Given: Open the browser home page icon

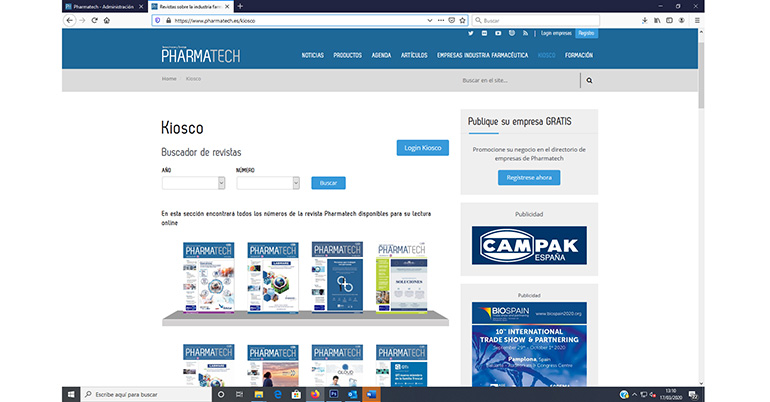Looking at the screenshot, I should point(107,20).
